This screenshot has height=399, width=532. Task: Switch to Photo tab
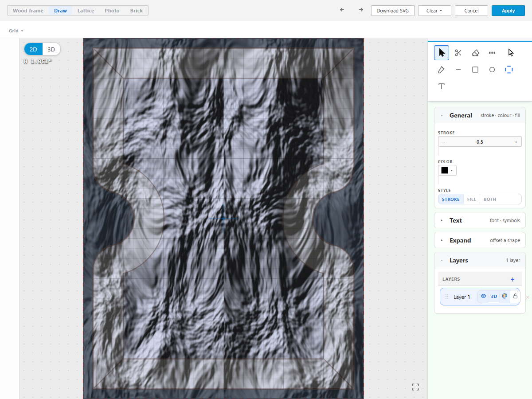pos(112,11)
